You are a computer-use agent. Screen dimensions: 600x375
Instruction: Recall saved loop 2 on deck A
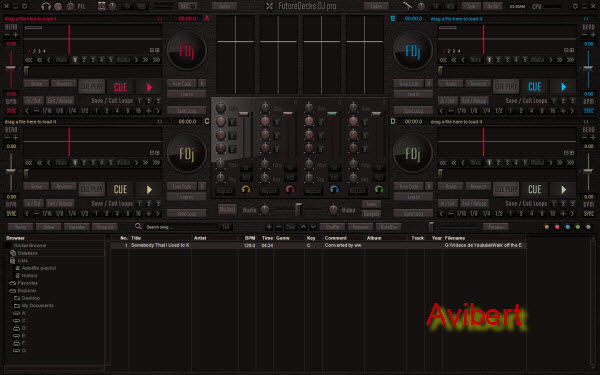click(x=148, y=101)
